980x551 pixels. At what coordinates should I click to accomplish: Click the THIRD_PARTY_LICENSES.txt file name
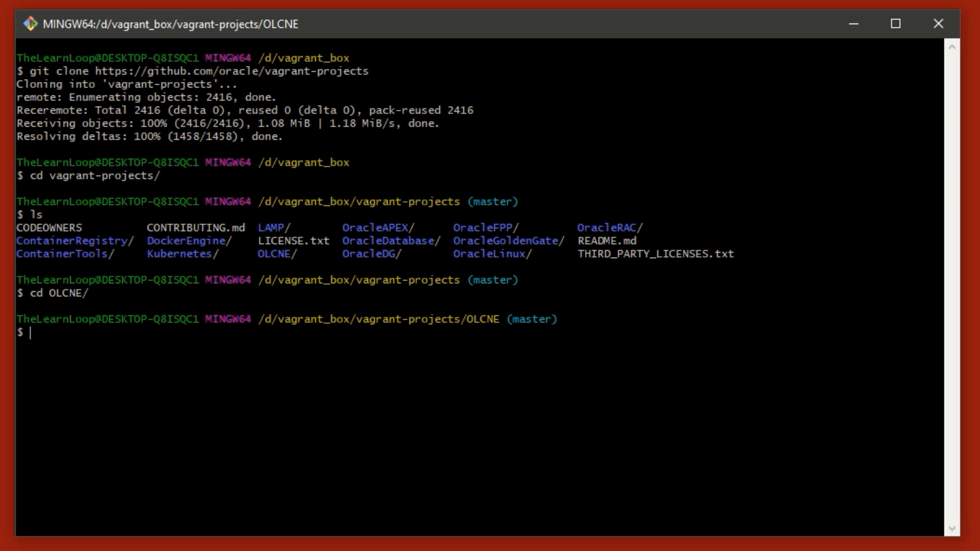click(x=655, y=254)
